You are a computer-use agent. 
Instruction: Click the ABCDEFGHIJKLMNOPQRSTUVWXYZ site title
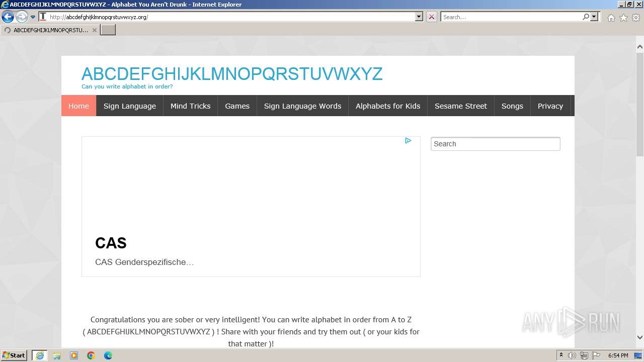[x=232, y=74]
